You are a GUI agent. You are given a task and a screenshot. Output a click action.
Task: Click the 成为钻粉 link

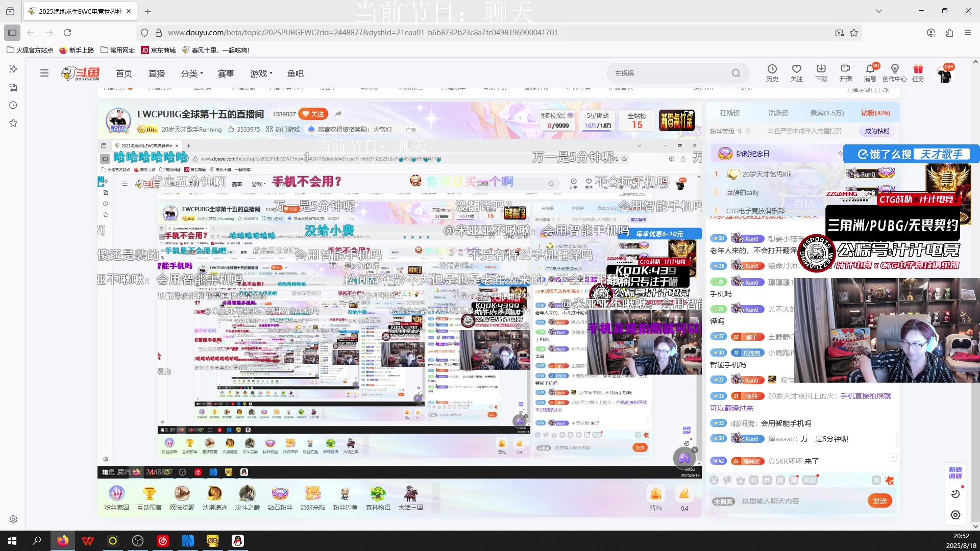coord(877,131)
